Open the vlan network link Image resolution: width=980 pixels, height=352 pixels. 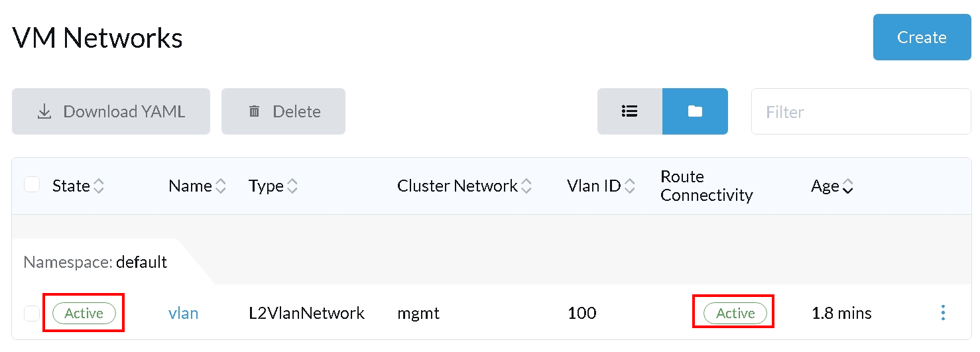pyautogui.click(x=184, y=313)
